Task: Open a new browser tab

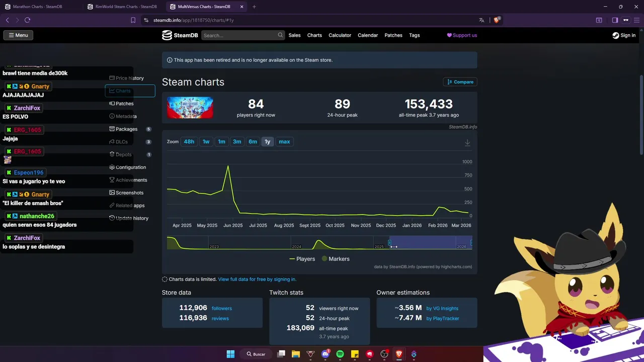Action: point(254,7)
